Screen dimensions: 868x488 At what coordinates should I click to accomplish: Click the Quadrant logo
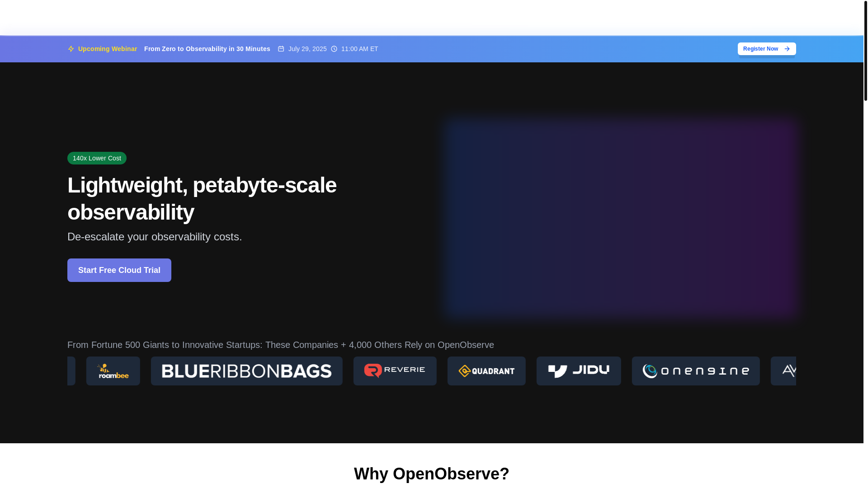coord(486,371)
